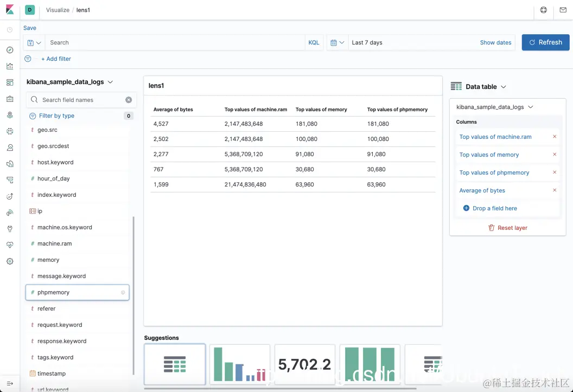
Task: Click the 21,474,836,480 table cell
Action: [x=245, y=184]
